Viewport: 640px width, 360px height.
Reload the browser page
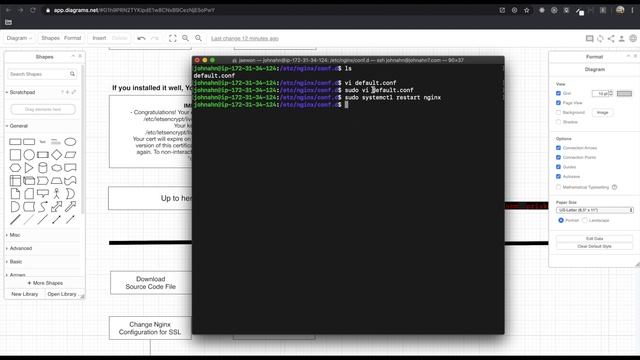click(33, 10)
